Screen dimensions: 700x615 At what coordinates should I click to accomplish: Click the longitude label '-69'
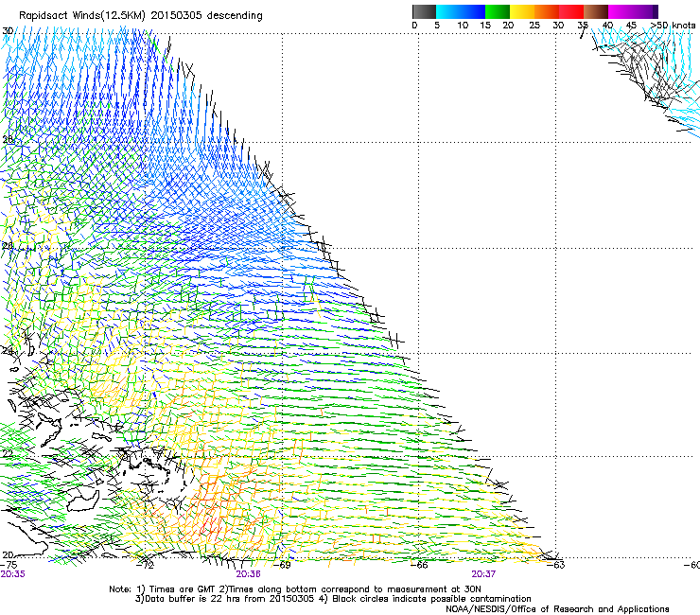tap(282, 565)
